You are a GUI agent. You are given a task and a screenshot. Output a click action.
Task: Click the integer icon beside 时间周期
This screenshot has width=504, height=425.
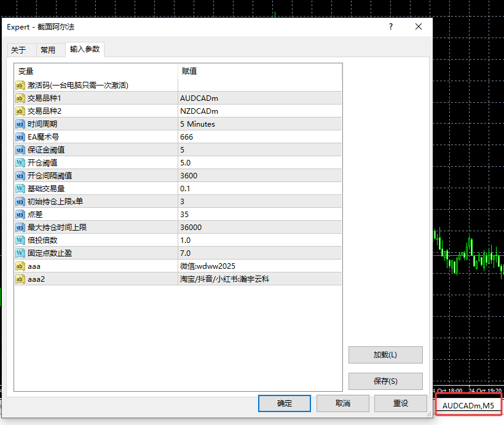(20, 124)
